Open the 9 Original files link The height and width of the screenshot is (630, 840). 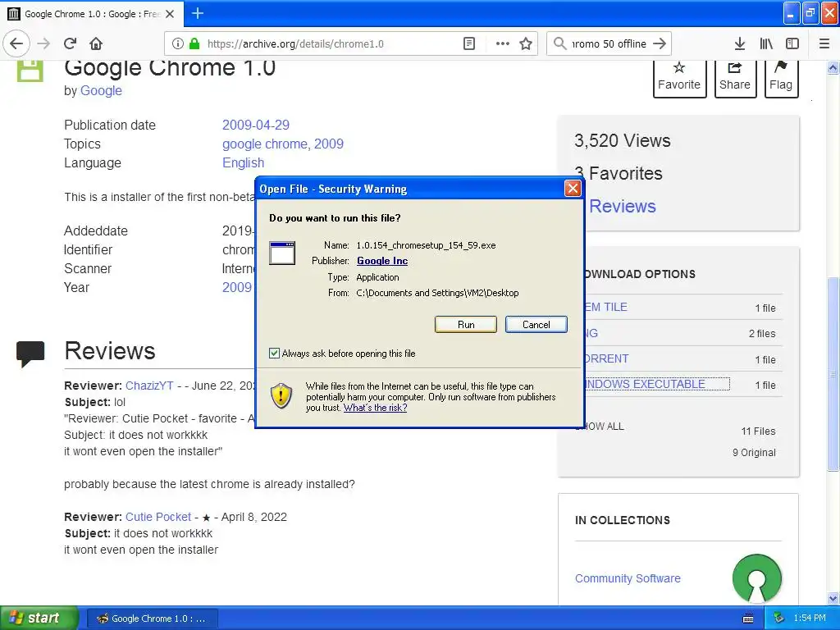tap(754, 453)
